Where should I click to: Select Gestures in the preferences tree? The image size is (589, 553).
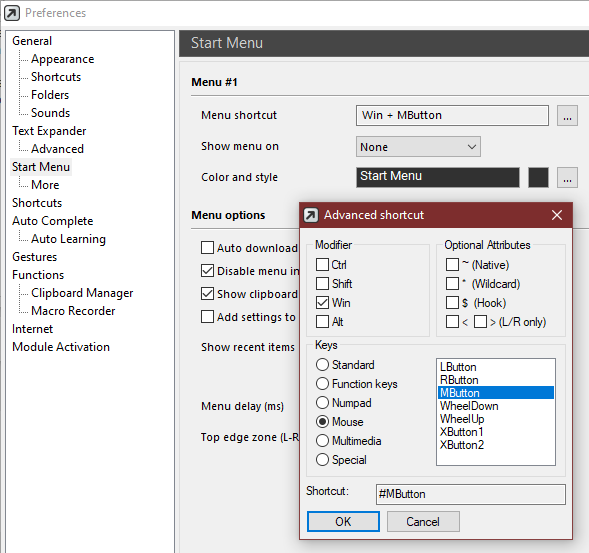[35, 257]
